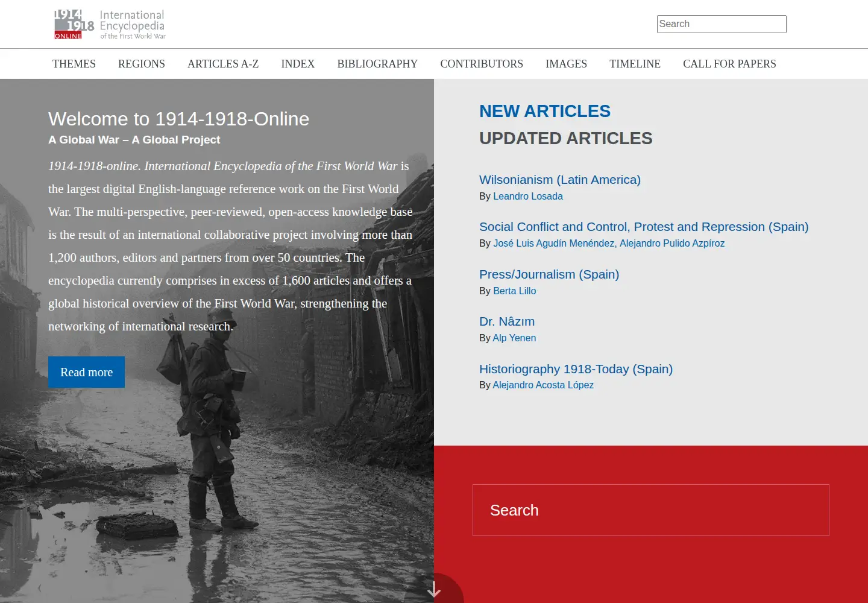This screenshot has width=868, height=603.
Task: Click the 'A Global War – A Global Project' subtitle
Action: pyautogui.click(x=134, y=140)
